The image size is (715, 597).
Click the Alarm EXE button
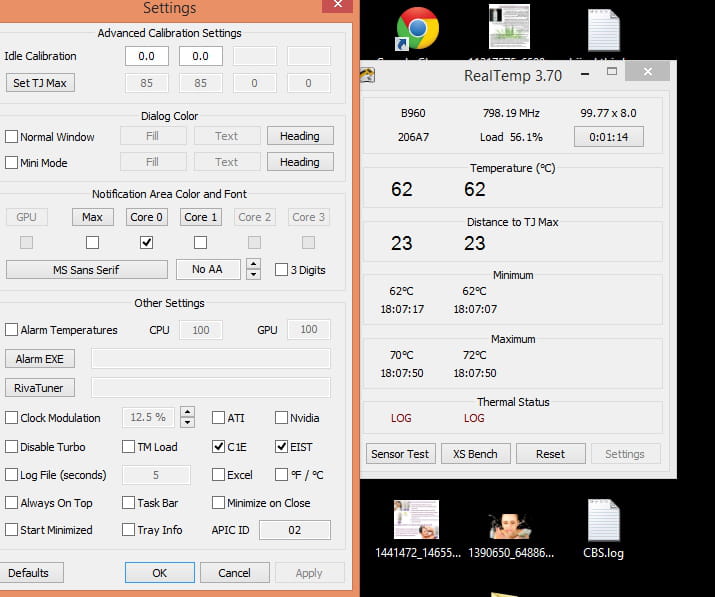click(x=40, y=359)
